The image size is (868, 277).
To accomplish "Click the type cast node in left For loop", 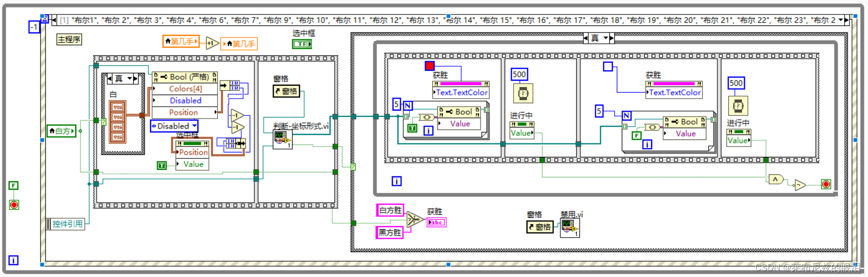I will (x=427, y=117).
